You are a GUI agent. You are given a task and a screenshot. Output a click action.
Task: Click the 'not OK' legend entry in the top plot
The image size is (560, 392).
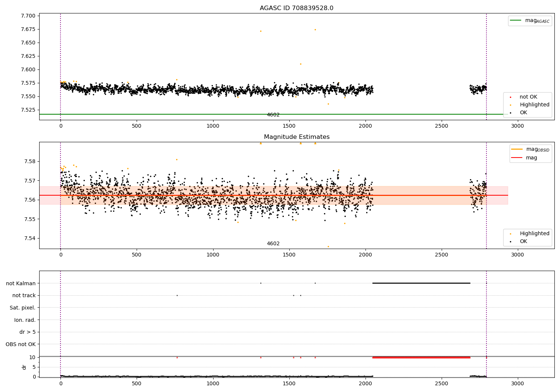524,97
